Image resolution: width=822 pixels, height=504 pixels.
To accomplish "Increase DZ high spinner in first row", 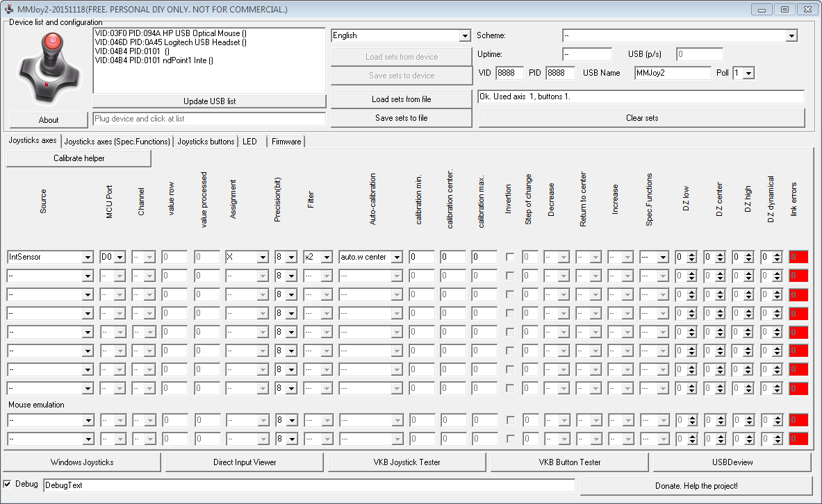I will click(748, 255).
